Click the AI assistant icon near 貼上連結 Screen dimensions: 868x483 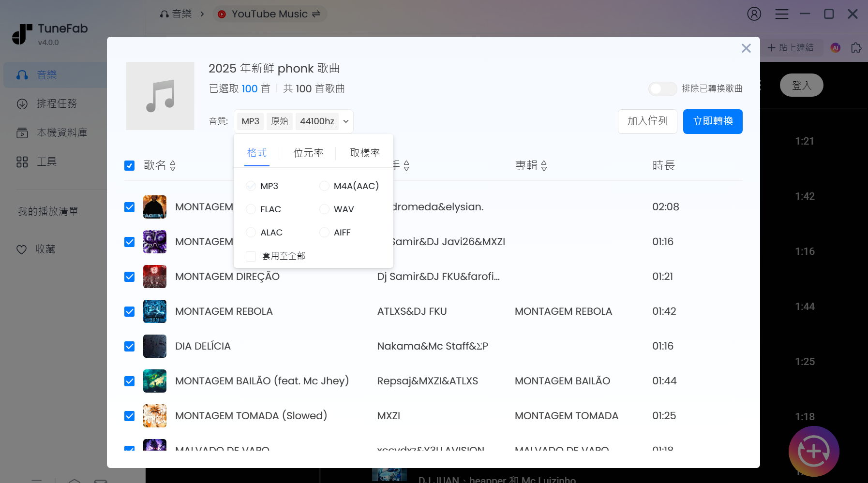835,48
